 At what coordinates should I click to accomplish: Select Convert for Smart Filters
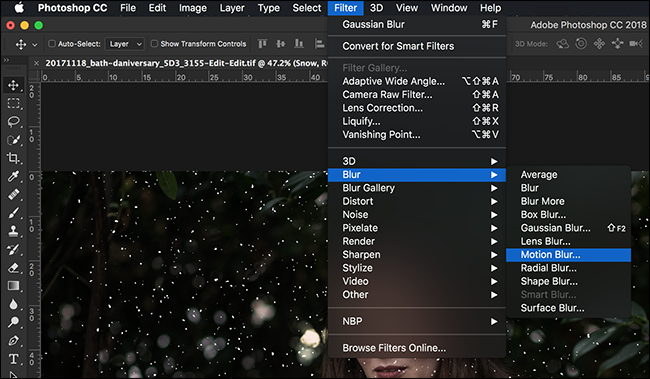point(417,46)
